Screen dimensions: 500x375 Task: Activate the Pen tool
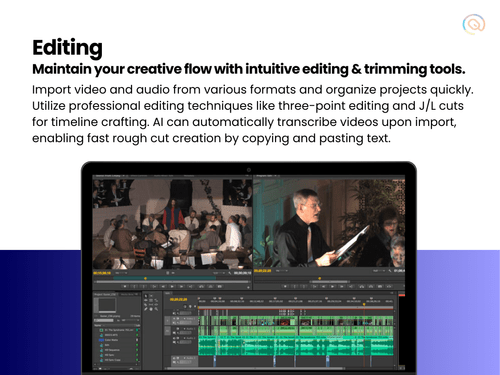[x=146, y=309]
